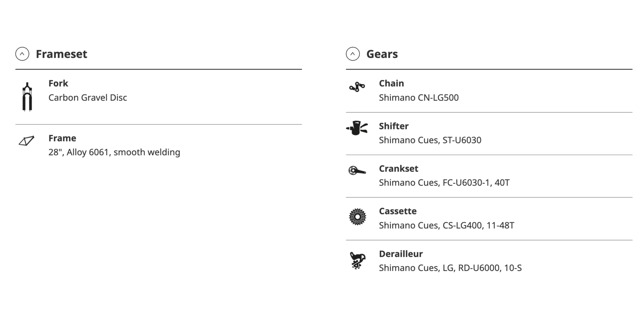Select Carbon Gravel Disc text
Image resolution: width=644 pixels, height=322 pixels.
(x=88, y=98)
